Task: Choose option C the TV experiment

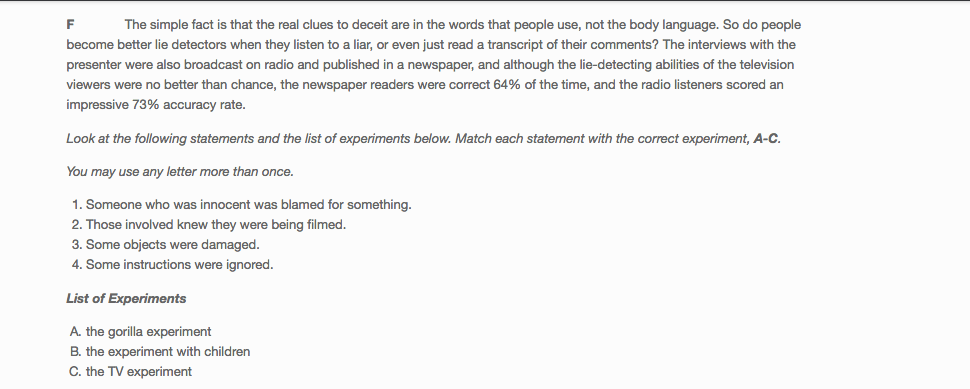Action: (x=131, y=372)
